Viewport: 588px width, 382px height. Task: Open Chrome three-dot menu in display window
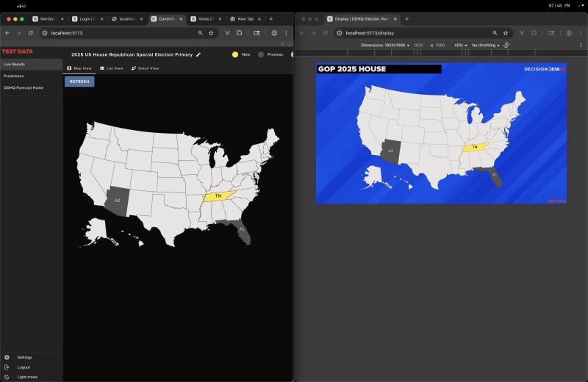pyautogui.click(x=581, y=33)
